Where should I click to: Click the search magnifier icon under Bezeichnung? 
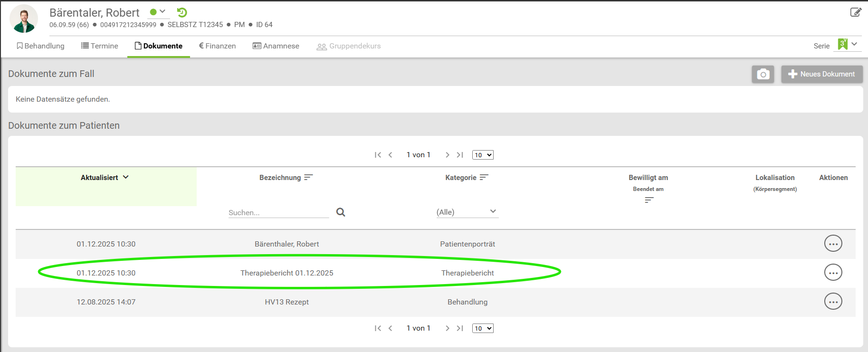341,212
